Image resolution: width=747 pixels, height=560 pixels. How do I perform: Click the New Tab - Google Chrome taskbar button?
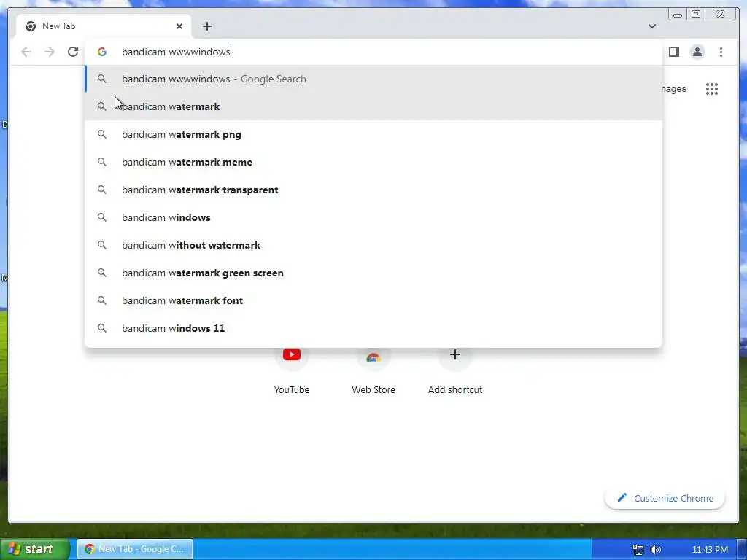[135, 549]
